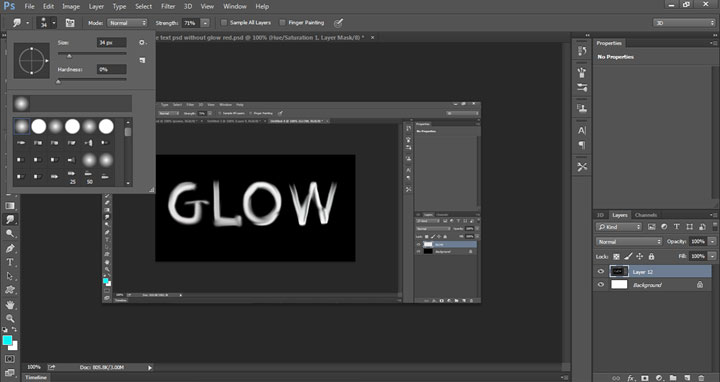Select the Zoom tool in the left toolbar

10,318
